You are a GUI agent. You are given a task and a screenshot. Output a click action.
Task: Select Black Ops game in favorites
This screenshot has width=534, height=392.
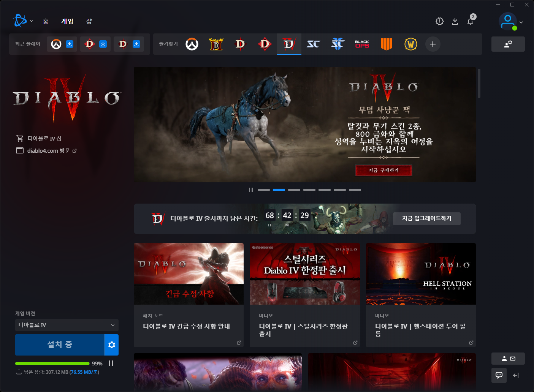point(362,44)
